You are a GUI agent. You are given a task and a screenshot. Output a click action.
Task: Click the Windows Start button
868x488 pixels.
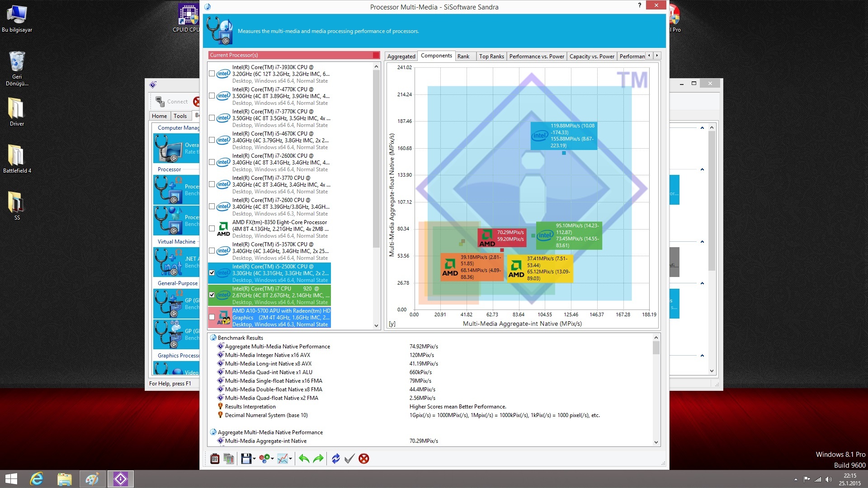(x=11, y=479)
